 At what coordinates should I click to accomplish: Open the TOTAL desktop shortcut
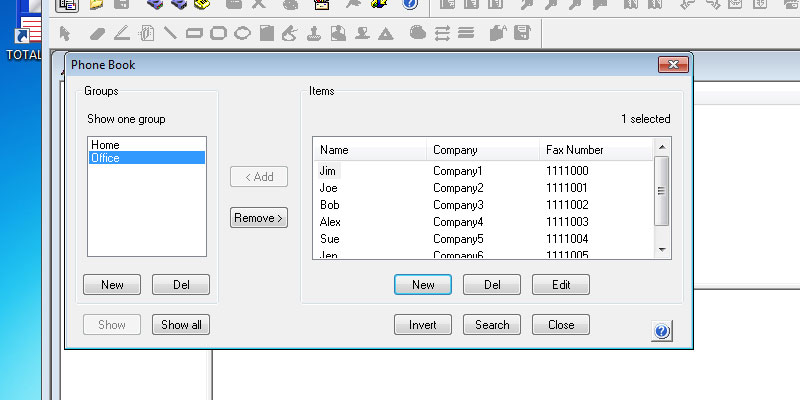click(22, 40)
